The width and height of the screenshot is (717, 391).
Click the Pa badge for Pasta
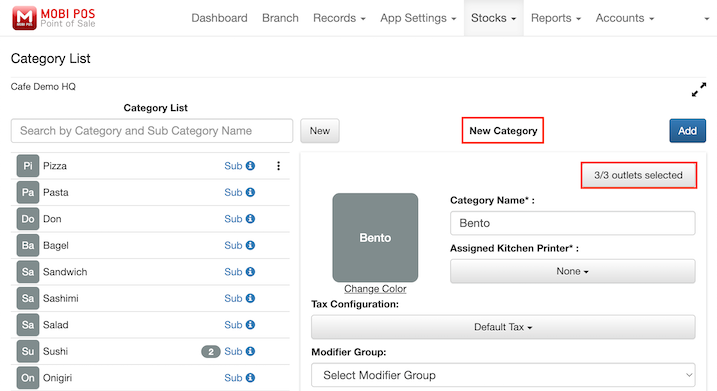[28, 193]
